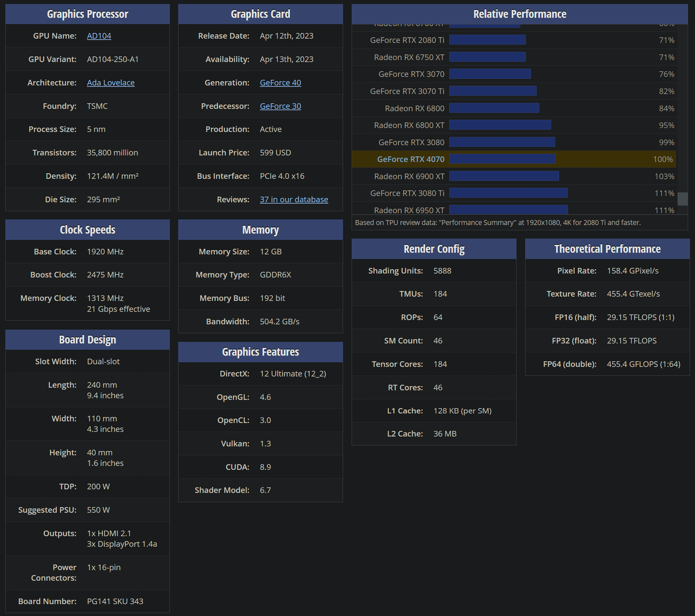
Task: Click the Base Clock value 1920 MHz
Action: (x=106, y=252)
